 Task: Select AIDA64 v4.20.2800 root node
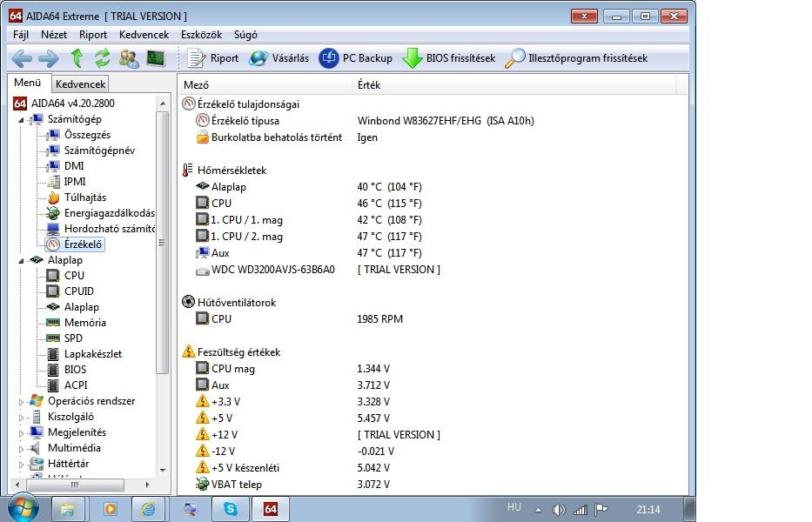click(64, 103)
